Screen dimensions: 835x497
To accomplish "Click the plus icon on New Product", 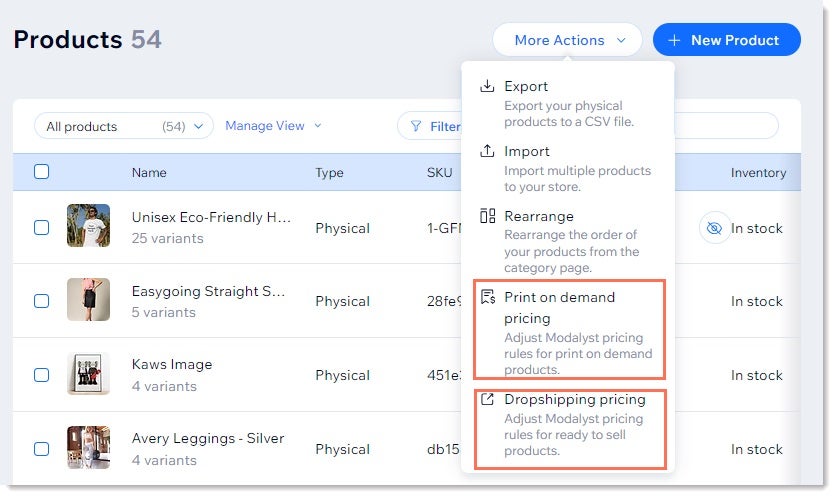I will tap(674, 41).
